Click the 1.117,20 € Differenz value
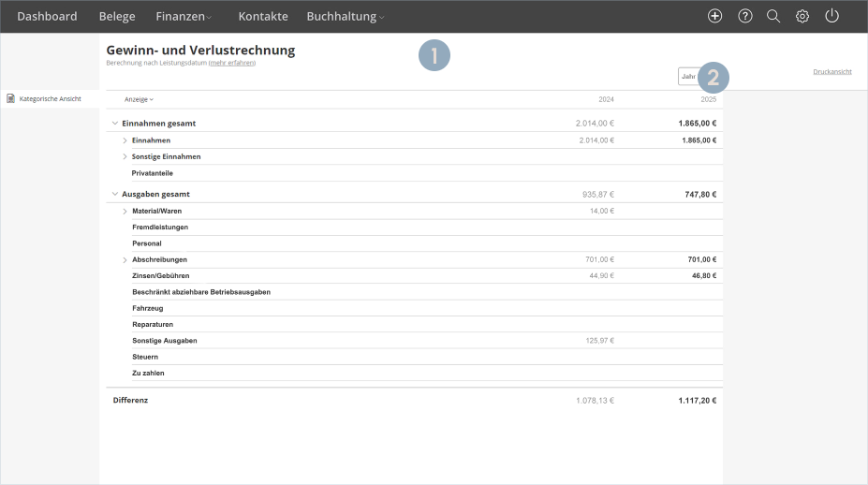868x485 pixels. [698, 401]
